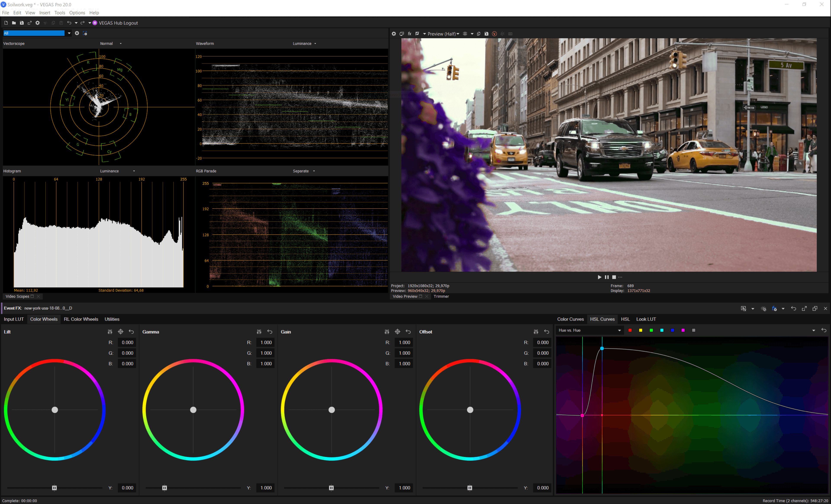This screenshot has width=831, height=504.
Task: Pick Gain color with target icon
Action: [398, 332]
